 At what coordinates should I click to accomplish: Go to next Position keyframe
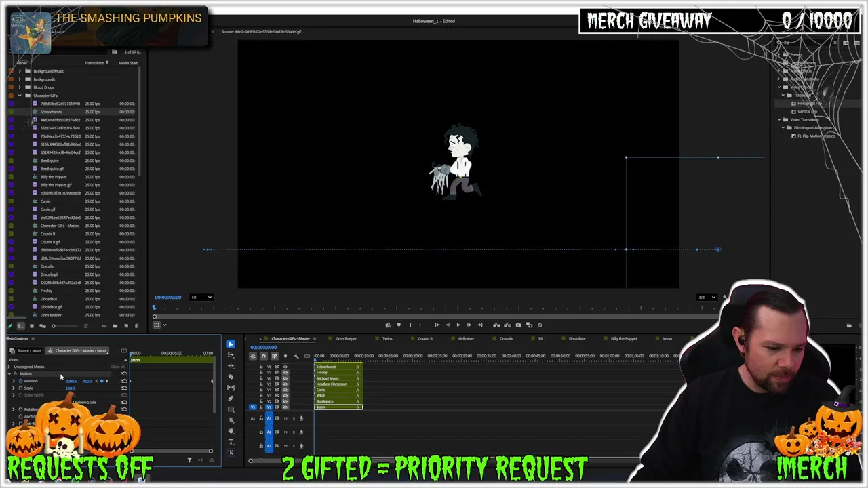(x=107, y=381)
